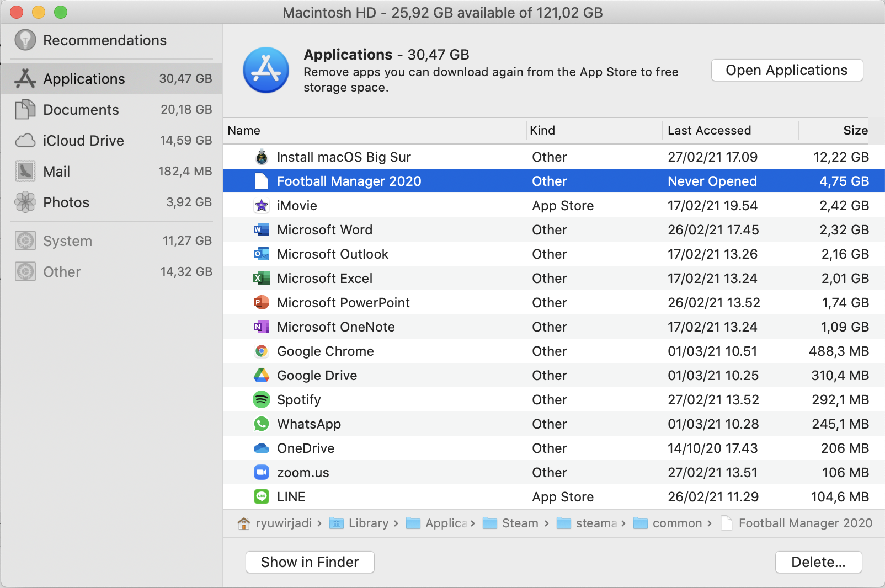Select Applications in the sidebar
The image size is (885, 588).
(111, 78)
